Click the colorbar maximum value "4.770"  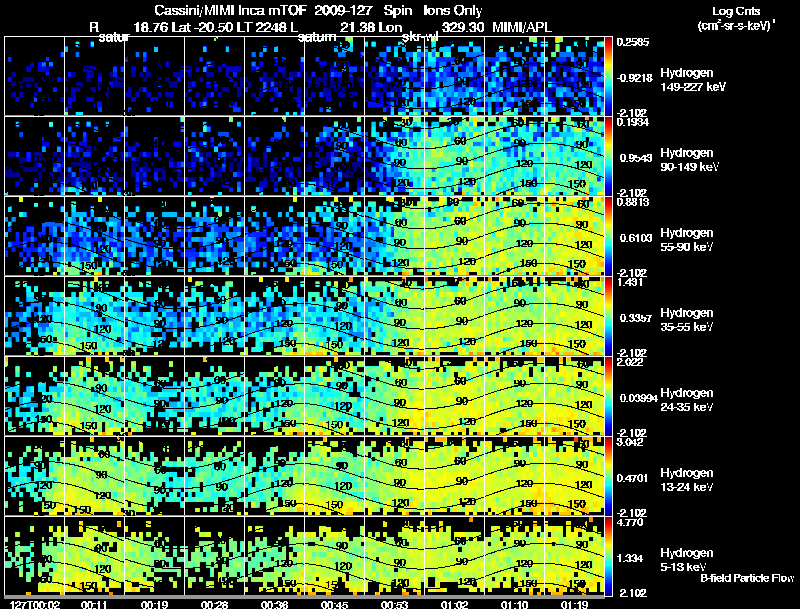pos(630,523)
